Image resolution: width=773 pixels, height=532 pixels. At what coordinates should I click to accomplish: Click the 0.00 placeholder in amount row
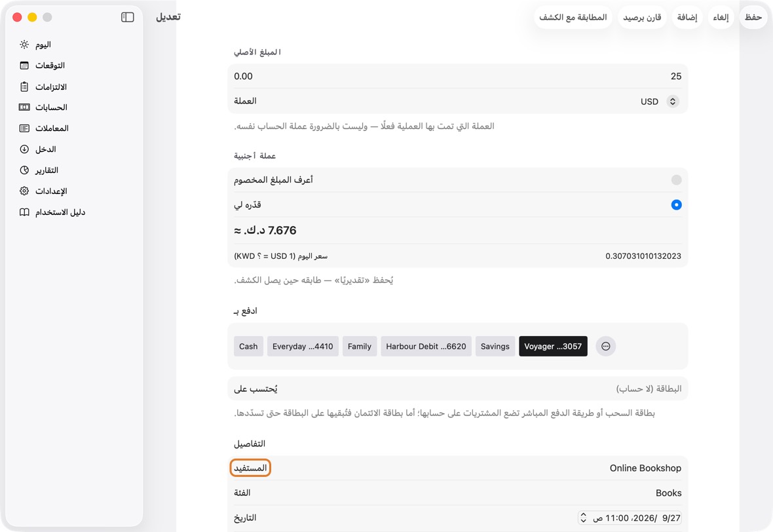[x=243, y=76]
